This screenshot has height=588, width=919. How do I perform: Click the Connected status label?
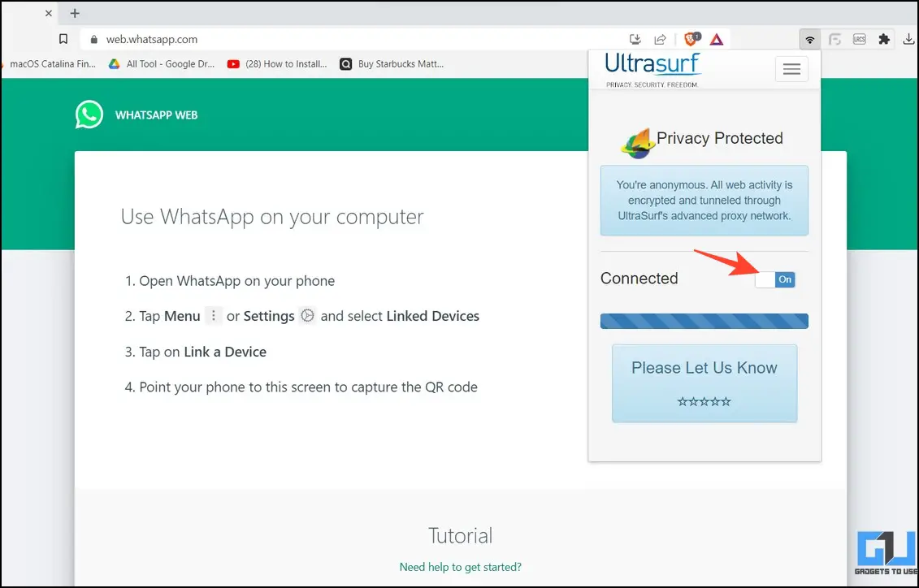pos(639,279)
